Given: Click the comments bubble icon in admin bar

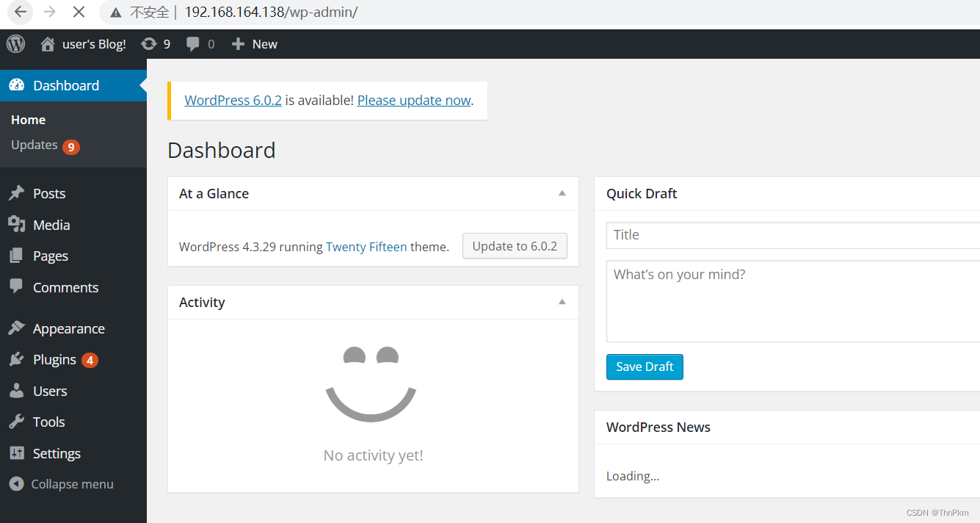Looking at the screenshot, I should [x=193, y=44].
